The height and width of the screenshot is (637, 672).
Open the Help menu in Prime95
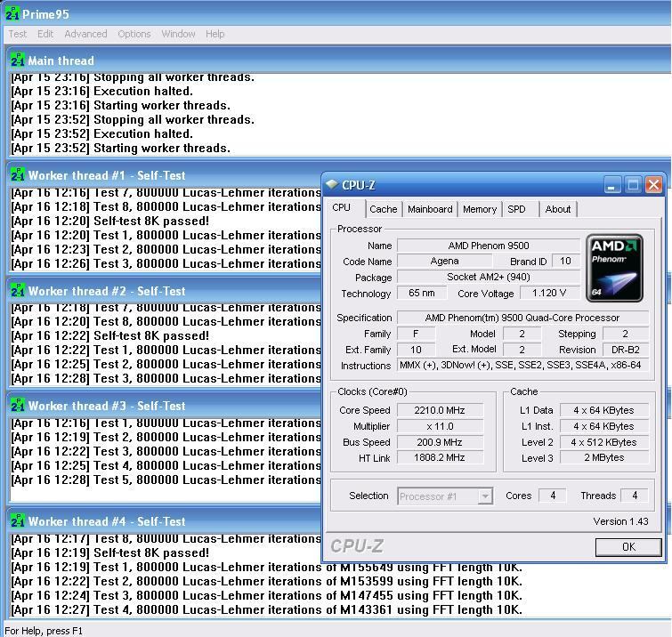[x=215, y=34]
